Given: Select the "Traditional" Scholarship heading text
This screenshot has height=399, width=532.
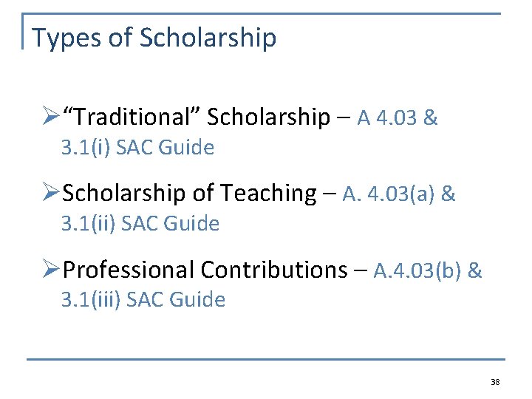Looking at the screenshot, I should click(197, 117).
